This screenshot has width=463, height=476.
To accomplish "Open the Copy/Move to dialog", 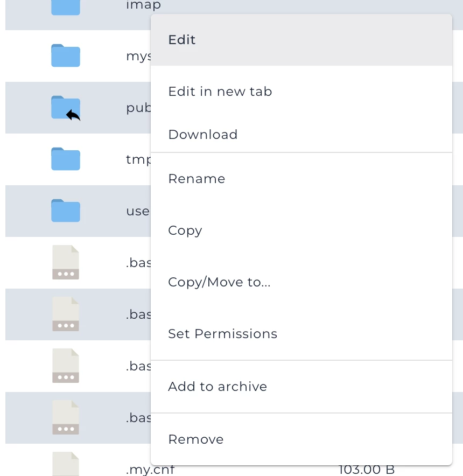I will click(219, 282).
